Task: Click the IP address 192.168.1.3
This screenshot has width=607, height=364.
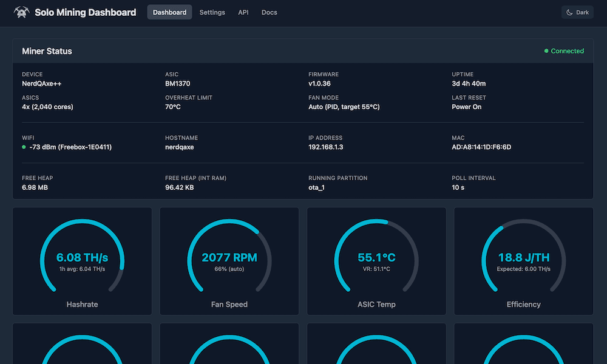Action: click(x=325, y=146)
